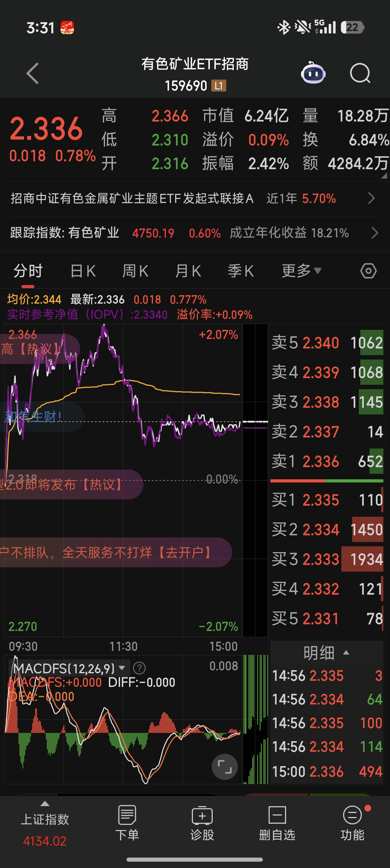Tap the Bluetooth status icon
This screenshot has width=390, height=868.
coord(284,27)
